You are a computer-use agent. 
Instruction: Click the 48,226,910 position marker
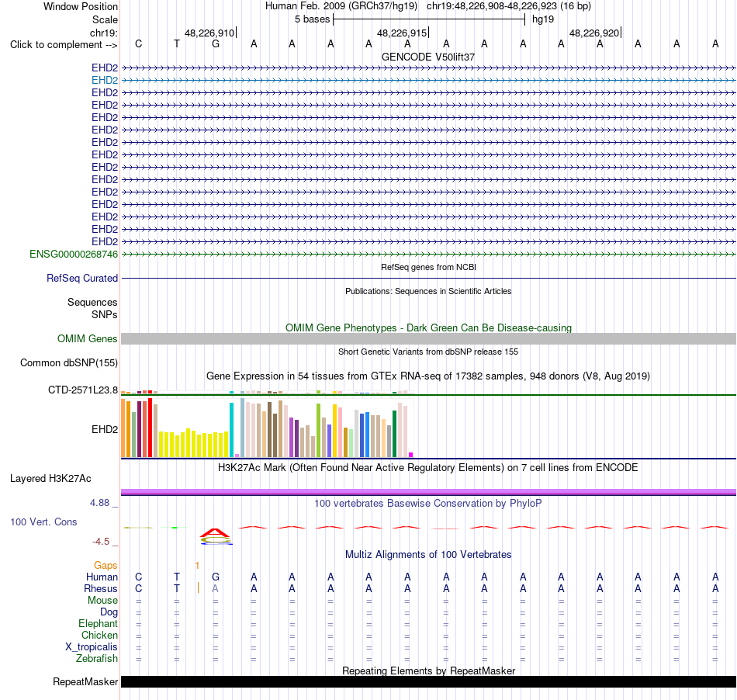(x=210, y=33)
